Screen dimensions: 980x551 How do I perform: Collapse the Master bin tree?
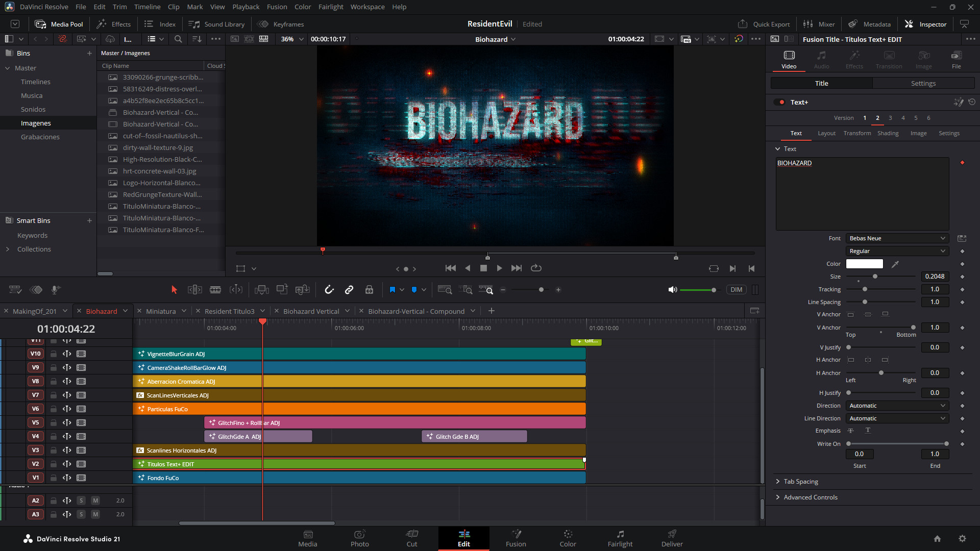[x=8, y=68]
